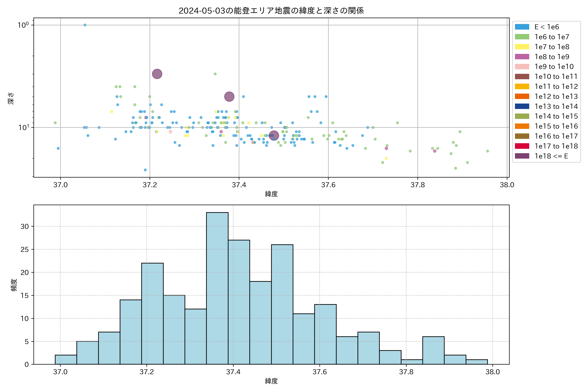
Task: Click the chart title text at top
Action: (271, 11)
